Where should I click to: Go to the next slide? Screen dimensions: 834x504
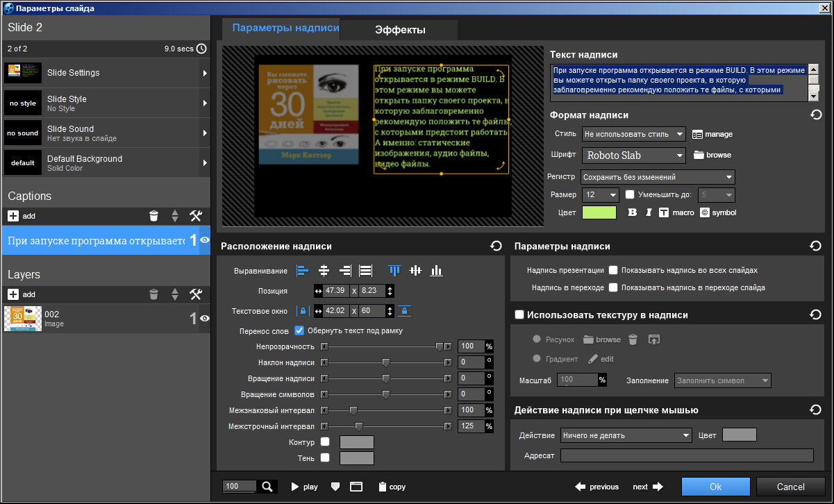[648, 487]
